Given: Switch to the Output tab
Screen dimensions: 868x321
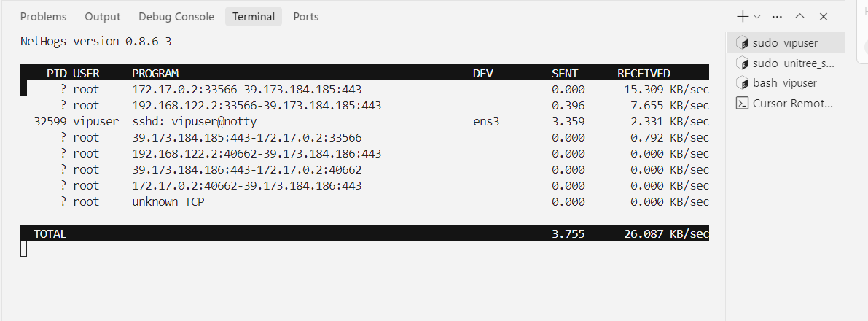Looking at the screenshot, I should [103, 17].
